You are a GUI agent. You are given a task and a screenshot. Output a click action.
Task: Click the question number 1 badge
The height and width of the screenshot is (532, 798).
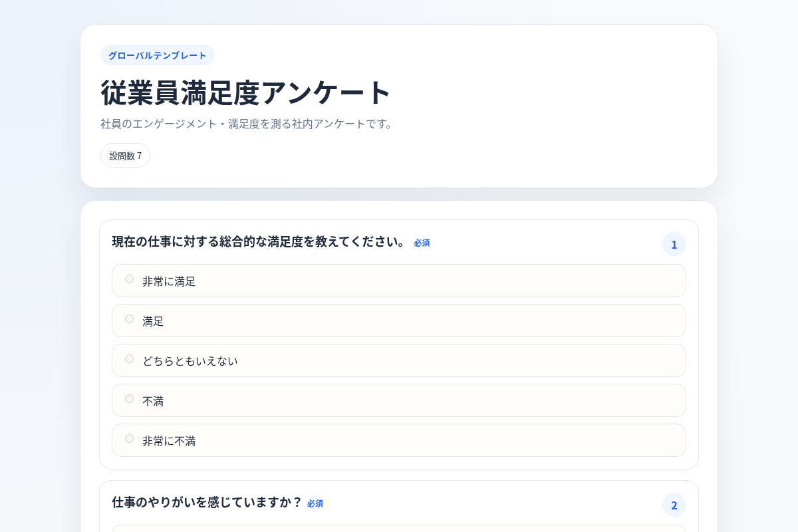674,244
